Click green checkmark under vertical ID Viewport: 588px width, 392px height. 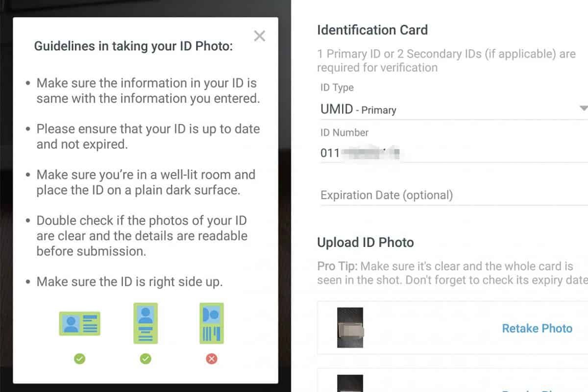coord(146,359)
